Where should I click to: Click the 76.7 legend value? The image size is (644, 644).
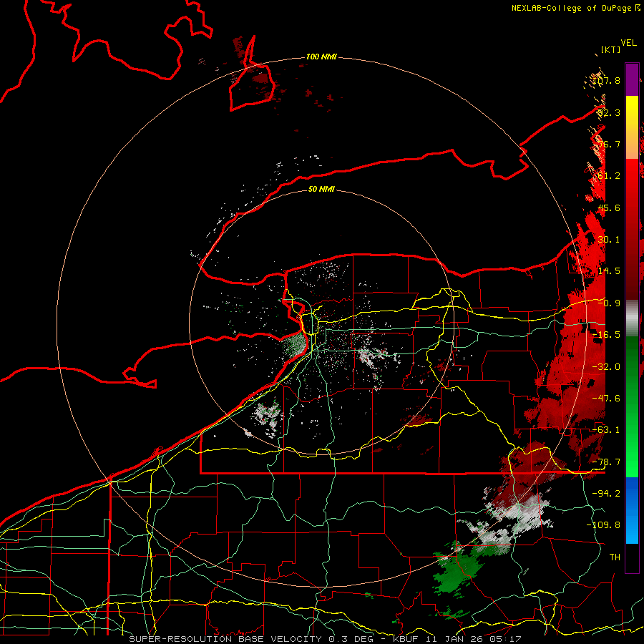pyautogui.click(x=609, y=144)
